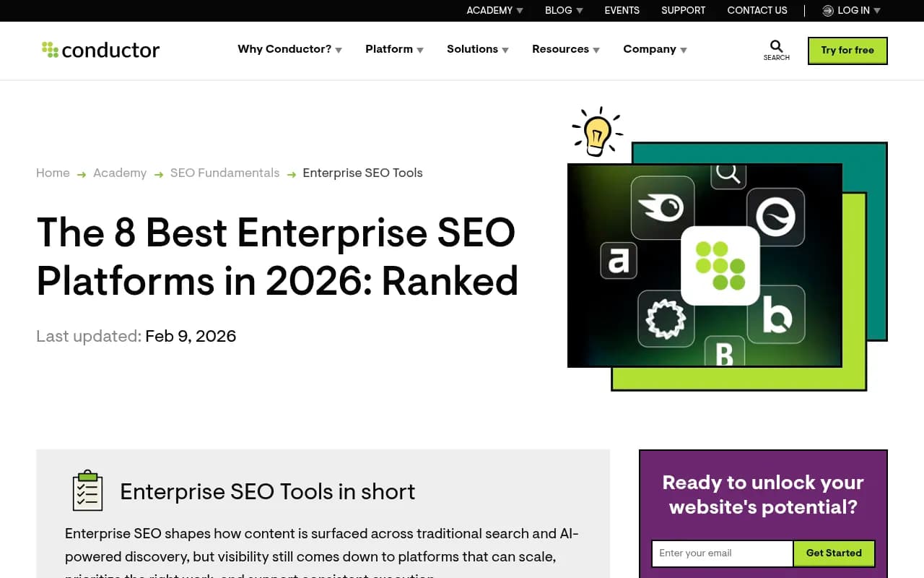The height and width of the screenshot is (578, 924).
Task: Navigate to SEO Fundamentals breadcrumb link
Action: (225, 173)
